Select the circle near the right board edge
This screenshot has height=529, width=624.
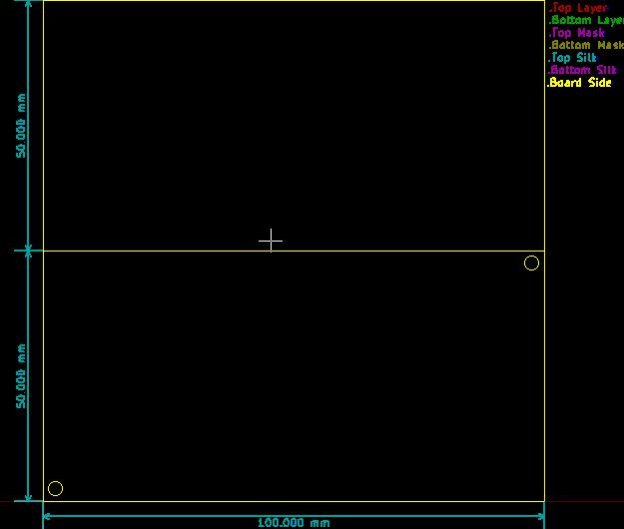point(531,263)
